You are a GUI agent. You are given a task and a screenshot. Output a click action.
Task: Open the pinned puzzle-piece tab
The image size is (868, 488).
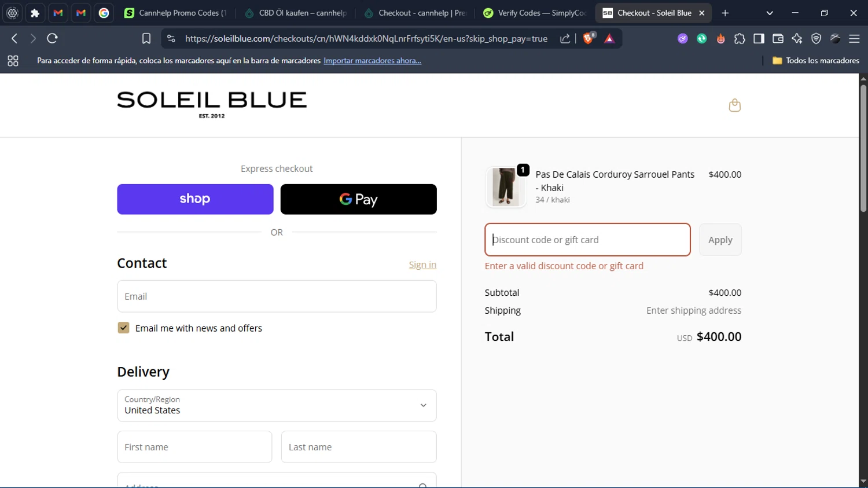tap(35, 13)
